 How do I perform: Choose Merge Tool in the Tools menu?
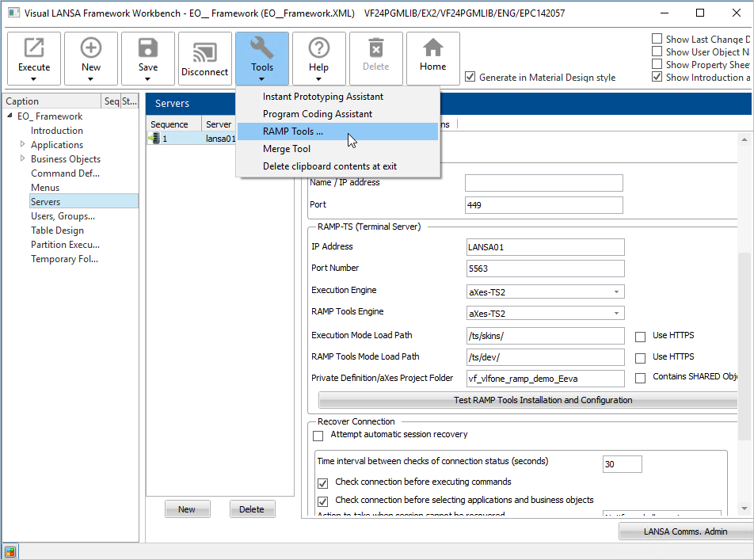(287, 149)
